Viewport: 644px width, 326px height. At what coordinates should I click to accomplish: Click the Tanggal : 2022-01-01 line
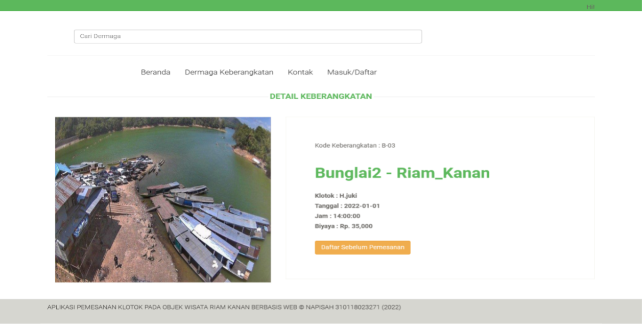(347, 206)
